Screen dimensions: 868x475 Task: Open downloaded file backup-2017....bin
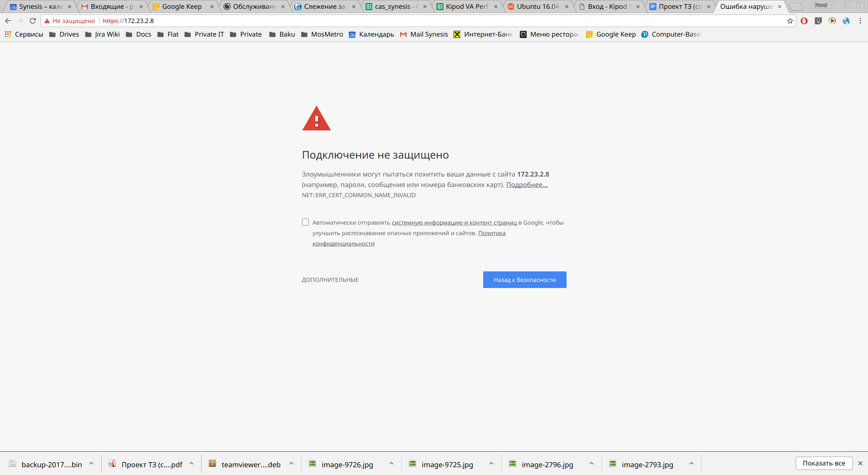(45, 464)
